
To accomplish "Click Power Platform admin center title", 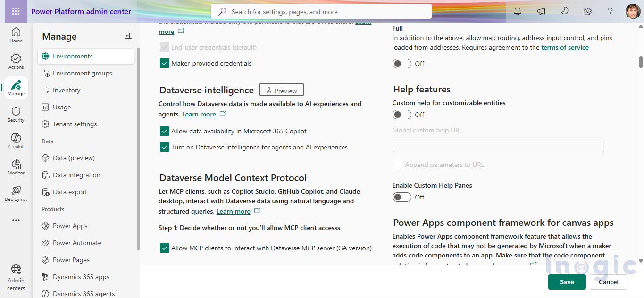I will pos(81,11).
